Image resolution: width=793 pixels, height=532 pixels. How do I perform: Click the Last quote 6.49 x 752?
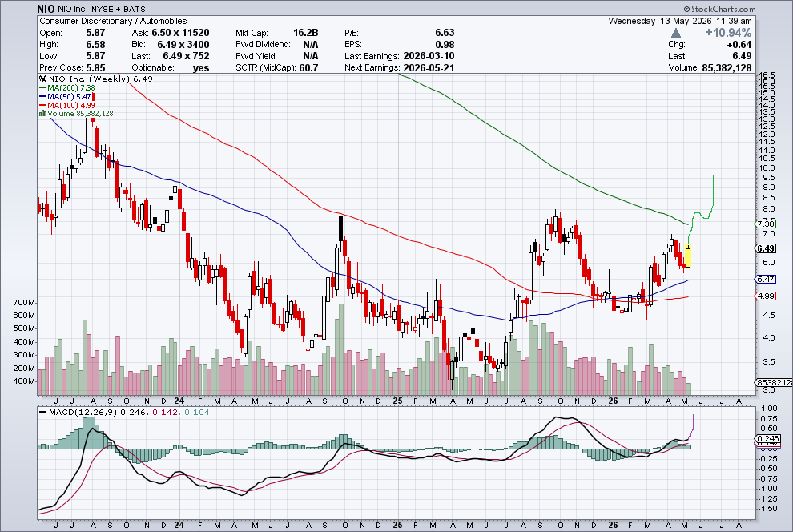pyautogui.click(x=186, y=56)
